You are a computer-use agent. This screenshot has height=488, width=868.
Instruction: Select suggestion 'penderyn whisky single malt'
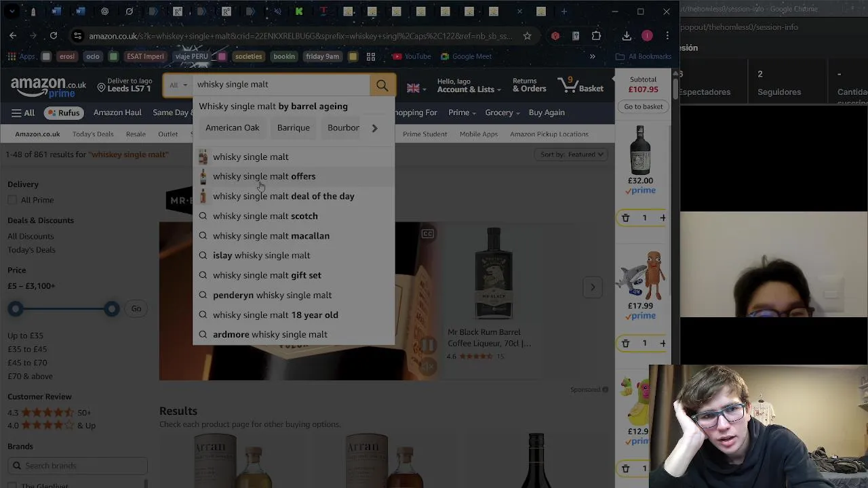tap(294, 296)
